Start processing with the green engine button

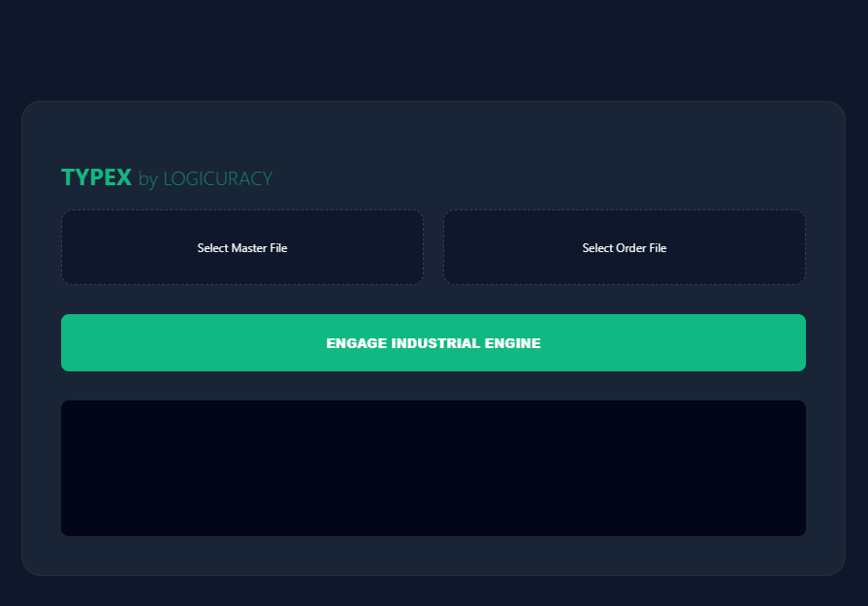coord(434,342)
